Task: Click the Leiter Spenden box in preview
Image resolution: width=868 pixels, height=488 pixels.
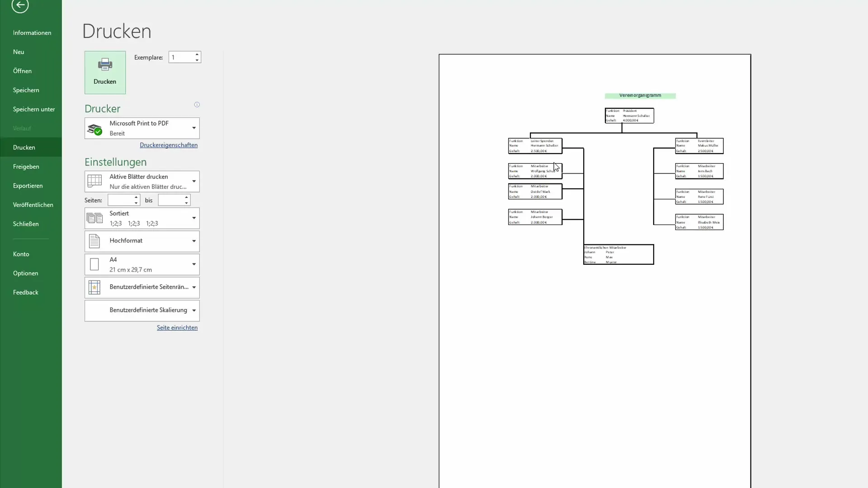Action: pyautogui.click(x=535, y=146)
